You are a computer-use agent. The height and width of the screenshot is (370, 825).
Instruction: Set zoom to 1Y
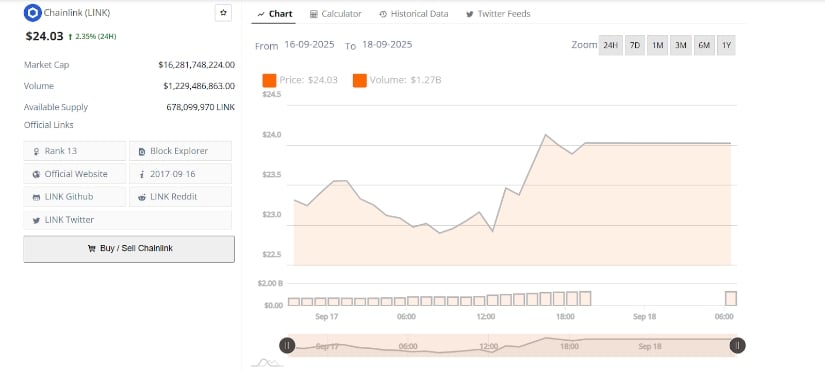coord(727,45)
